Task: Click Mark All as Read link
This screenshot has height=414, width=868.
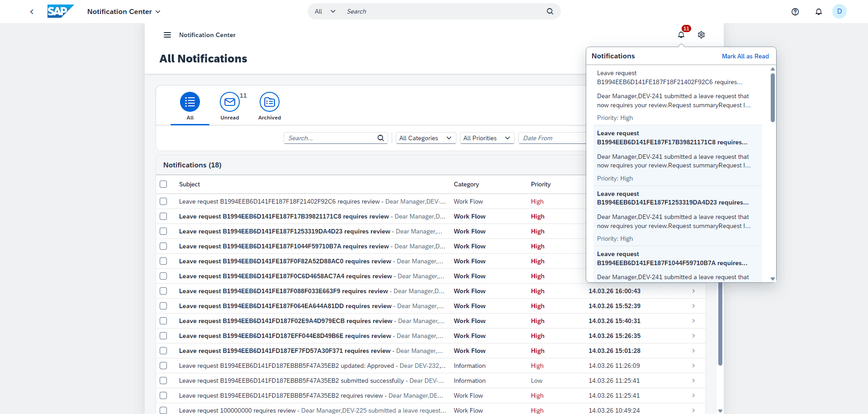Action: coord(745,56)
